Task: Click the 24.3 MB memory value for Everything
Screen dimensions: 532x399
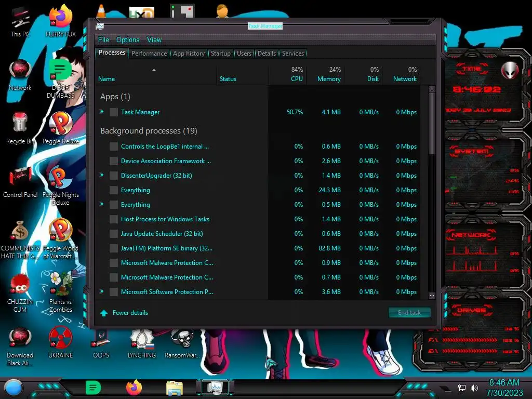Action: pos(329,190)
